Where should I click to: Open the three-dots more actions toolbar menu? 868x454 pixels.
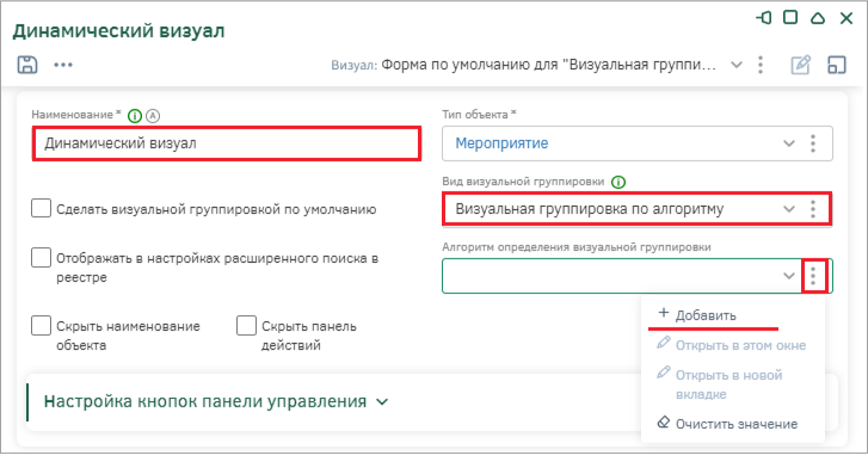[x=63, y=65]
